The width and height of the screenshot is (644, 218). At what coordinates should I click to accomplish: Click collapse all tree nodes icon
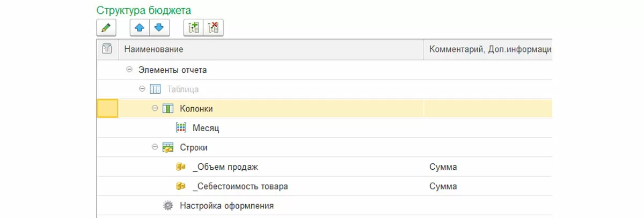click(x=213, y=27)
